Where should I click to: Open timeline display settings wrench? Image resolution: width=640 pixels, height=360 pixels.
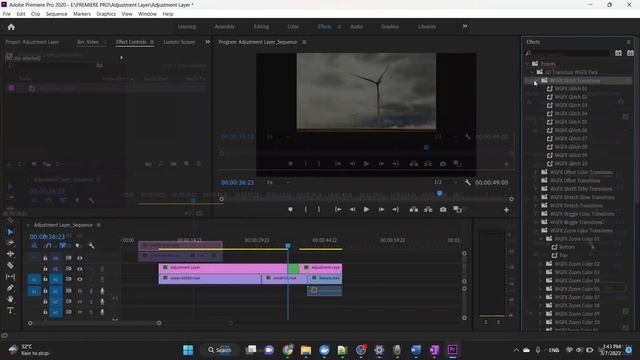[91, 246]
